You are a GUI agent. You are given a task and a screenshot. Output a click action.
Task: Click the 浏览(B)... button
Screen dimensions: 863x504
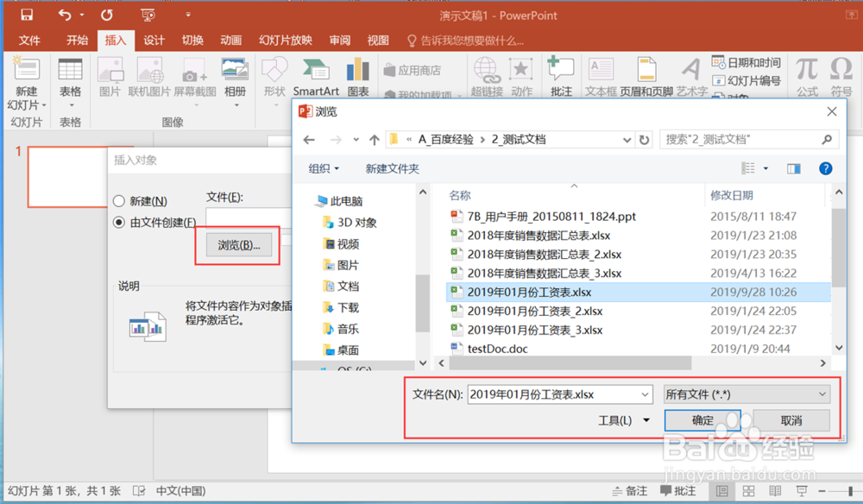[x=238, y=245]
